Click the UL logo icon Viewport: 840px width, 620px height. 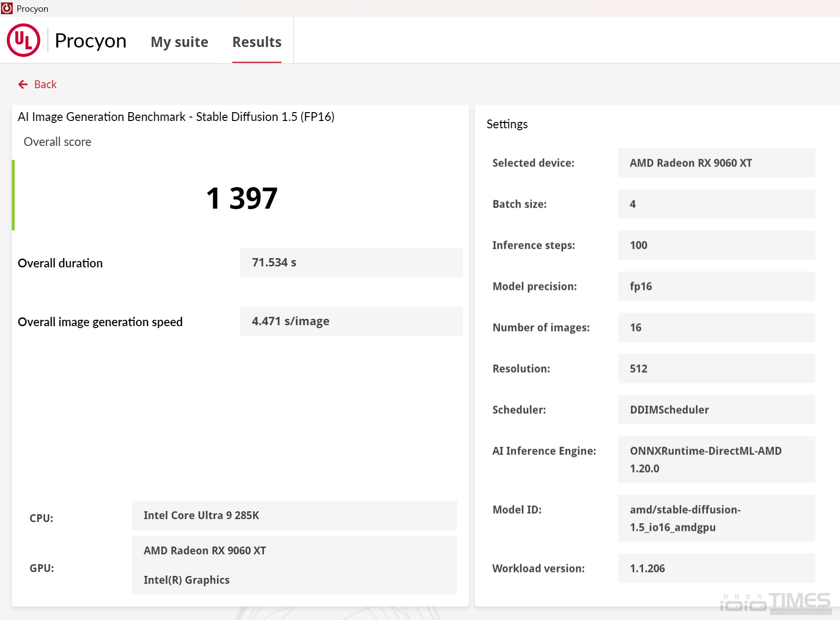pos(24,40)
